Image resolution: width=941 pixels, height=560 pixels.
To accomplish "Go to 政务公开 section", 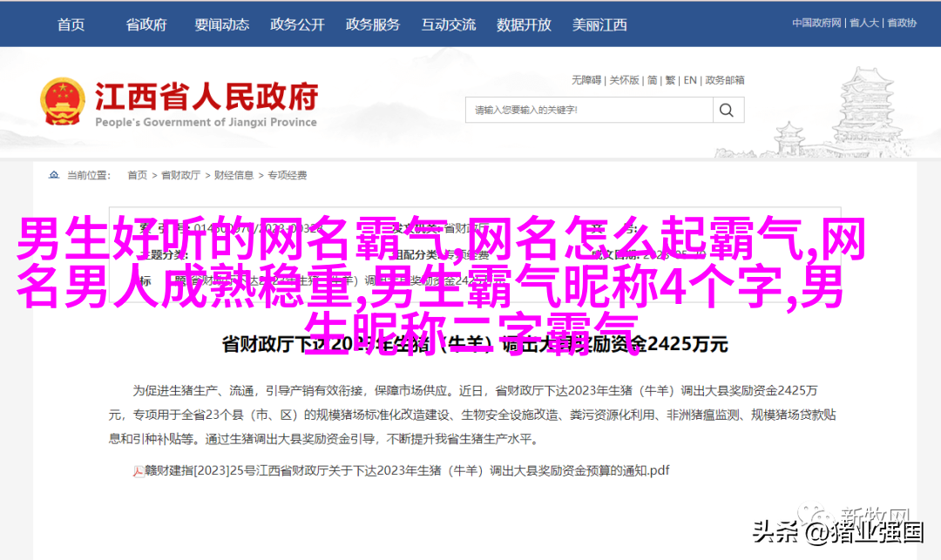I will pyautogui.click(x=297, y=24).
